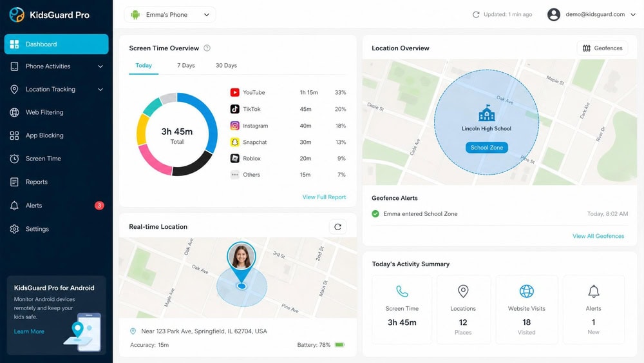Click the 3h 45m Total center label
The width and height of the screenshot is (644, 363).
177,135
